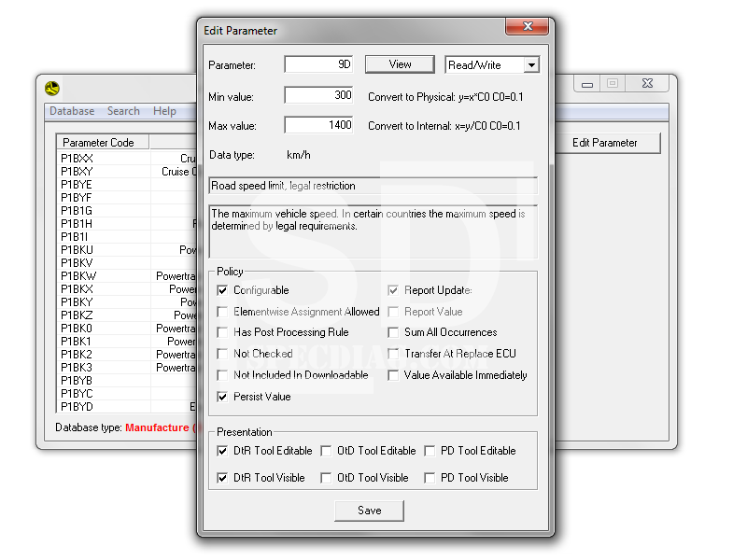
Task: Click the Edit Parameter button in background
Action: (x=604, y=143)
